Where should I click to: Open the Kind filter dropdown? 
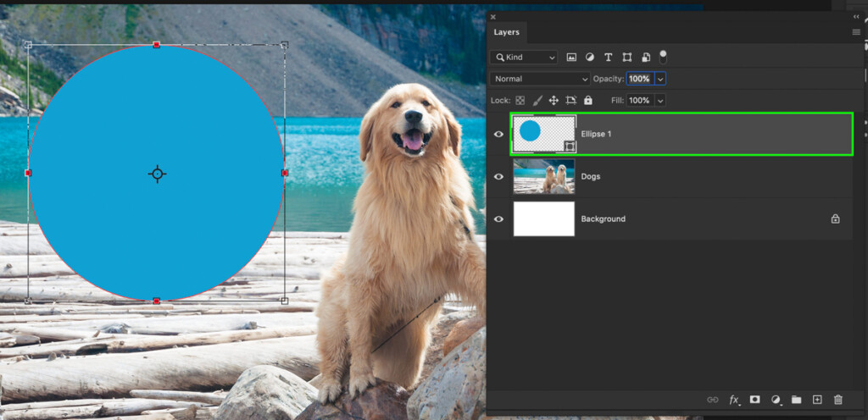(x=524, y=57)
